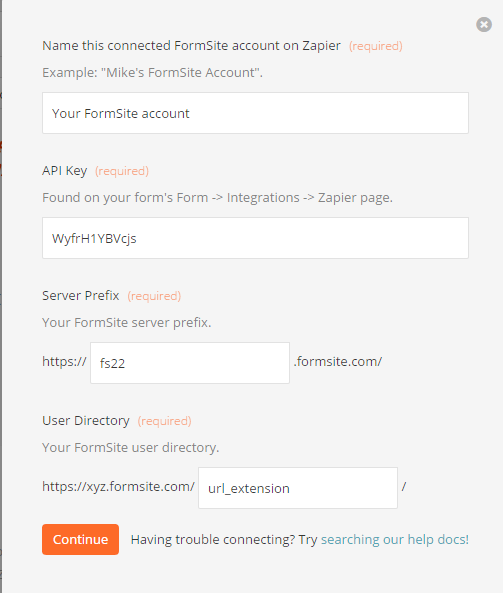Click the 'https://xyz.formsite.com/' prefix text
The height and width of the screenshot is (593, 503).
pyautogui.click(x=118, y=486)
